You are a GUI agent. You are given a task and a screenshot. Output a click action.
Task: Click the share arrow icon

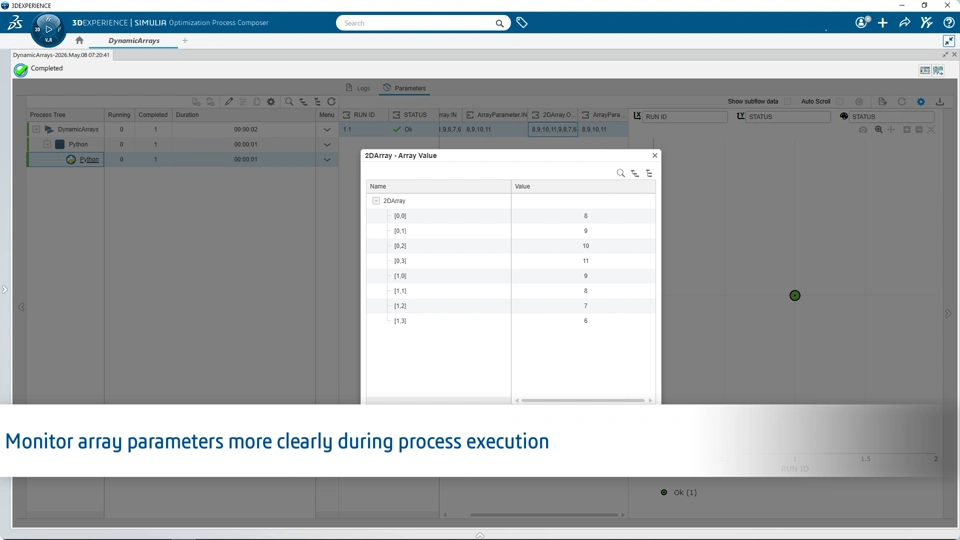(904, 23)
